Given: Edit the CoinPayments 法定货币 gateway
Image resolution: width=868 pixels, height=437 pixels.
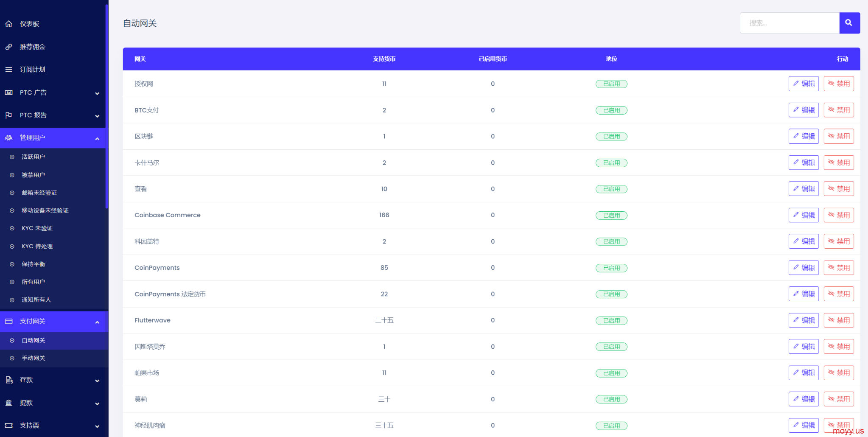Looking at the screenshot, I should pos(804,294).
